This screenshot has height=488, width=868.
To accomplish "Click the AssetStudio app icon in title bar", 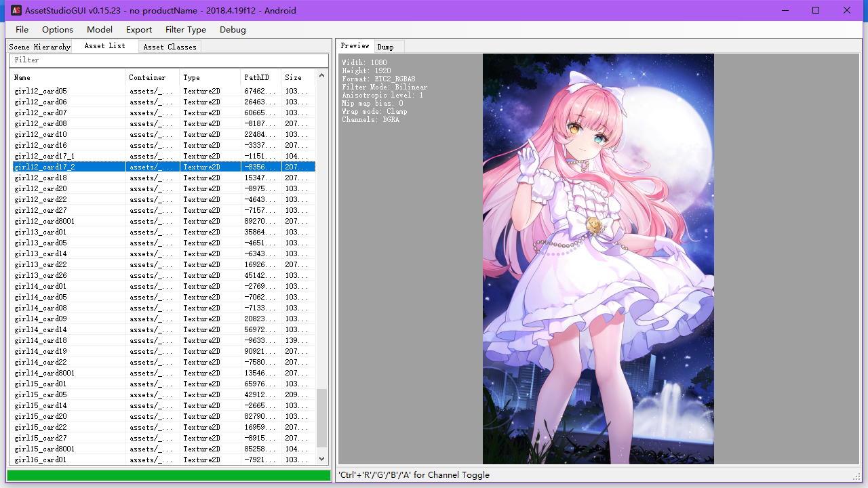I will 16,10.
